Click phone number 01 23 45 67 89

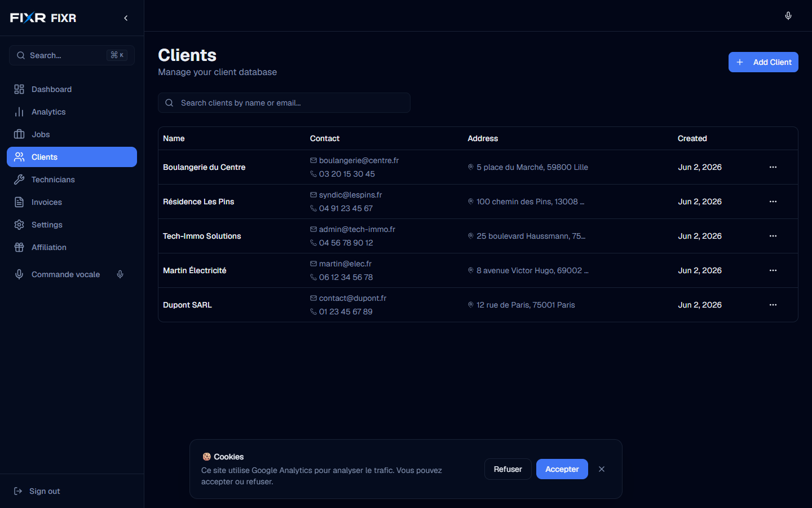coord(346,312)
